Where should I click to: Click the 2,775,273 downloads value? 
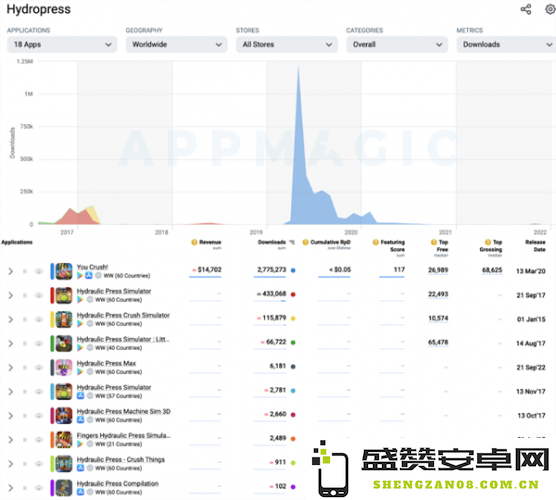(272, 270)
